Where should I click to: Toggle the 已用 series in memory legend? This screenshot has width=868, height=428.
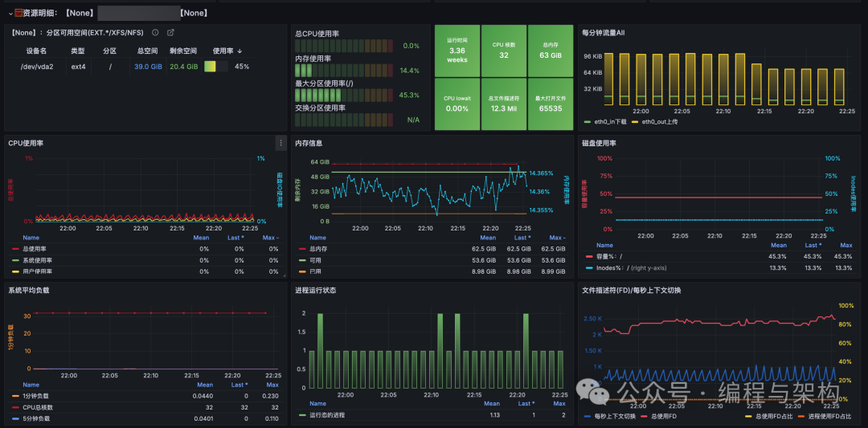[314, 271]
